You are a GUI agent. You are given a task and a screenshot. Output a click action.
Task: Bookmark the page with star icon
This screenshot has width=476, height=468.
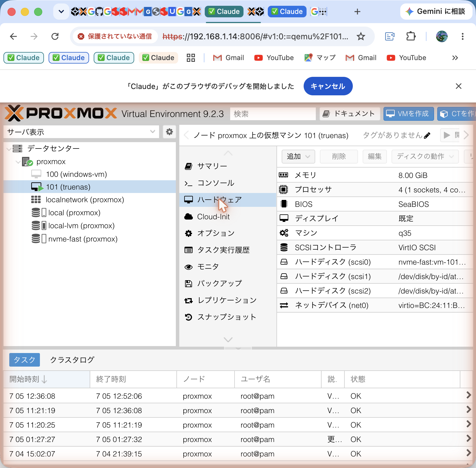point(361,36)
